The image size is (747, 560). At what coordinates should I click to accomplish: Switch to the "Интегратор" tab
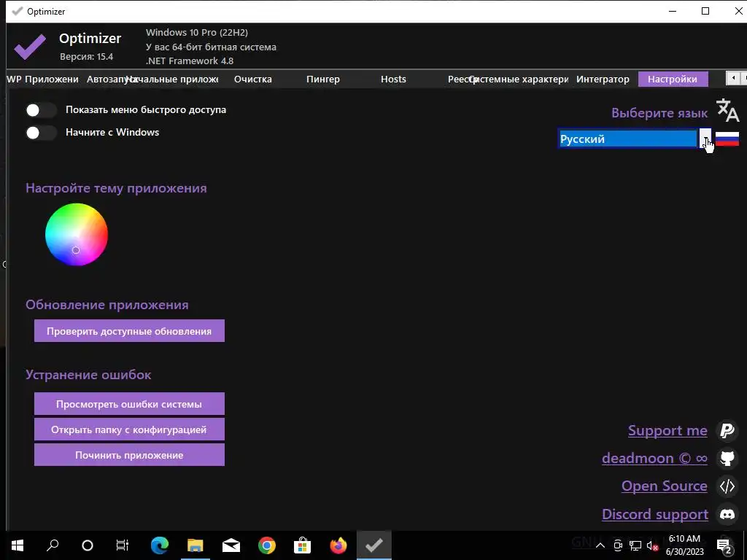click(603, 79)
